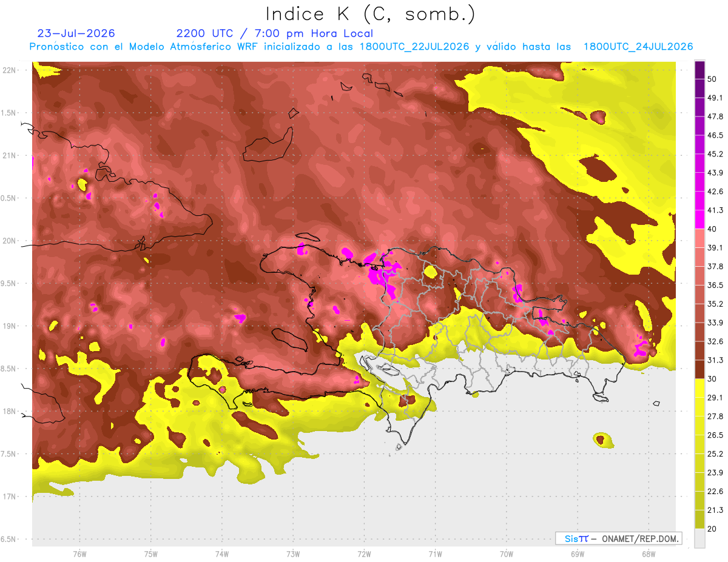Click legend value "23.9"
Image resolution: width=728 pixels, height=562 pixels.
point(715,472)
